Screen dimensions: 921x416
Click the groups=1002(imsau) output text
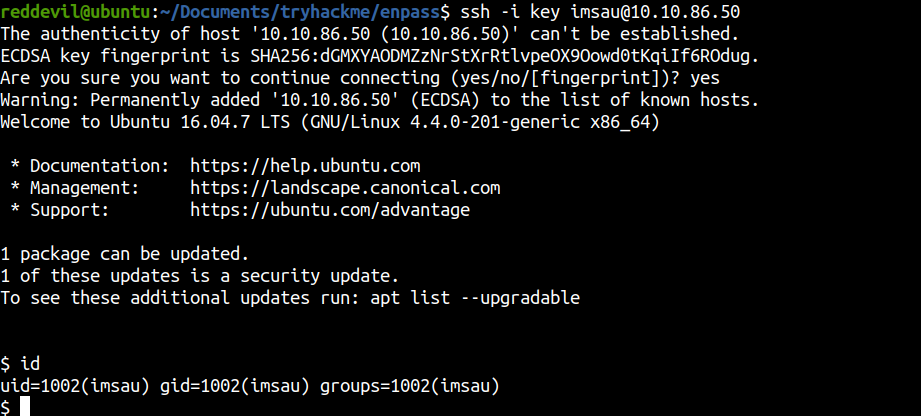tap(409, 386)
